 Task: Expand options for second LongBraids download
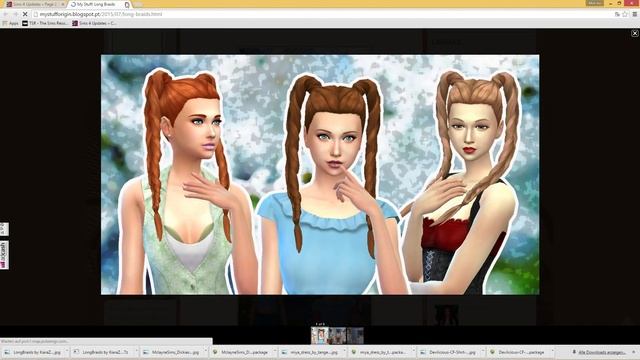(137, 352)
